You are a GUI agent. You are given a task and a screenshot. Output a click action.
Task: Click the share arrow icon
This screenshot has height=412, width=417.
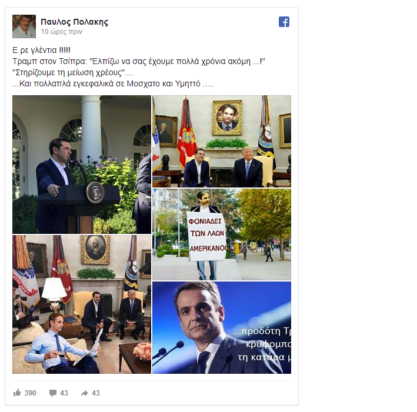point(84,393)
